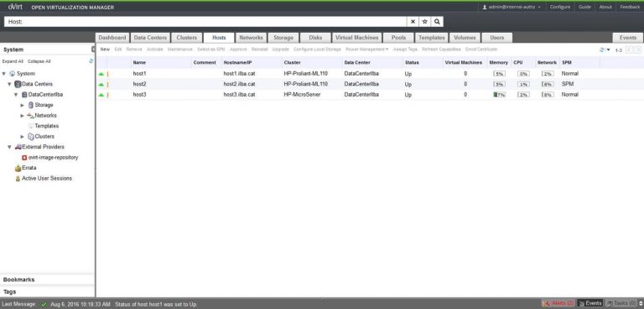Select the host2.ilba.cat hostname cell

pyautogui.click(x=240, y=84)
